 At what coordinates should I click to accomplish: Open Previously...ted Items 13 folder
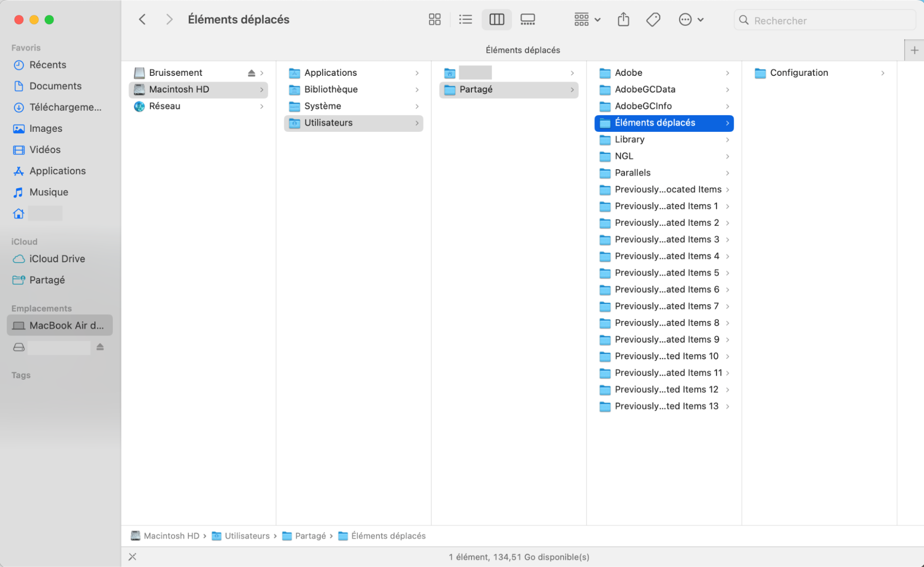(664, 406)
